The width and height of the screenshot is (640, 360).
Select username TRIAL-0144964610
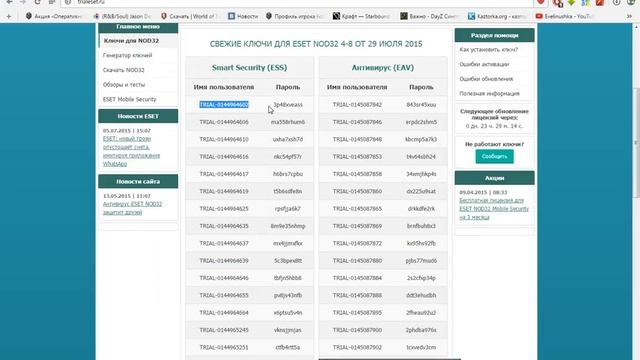(x=224, y=139)
